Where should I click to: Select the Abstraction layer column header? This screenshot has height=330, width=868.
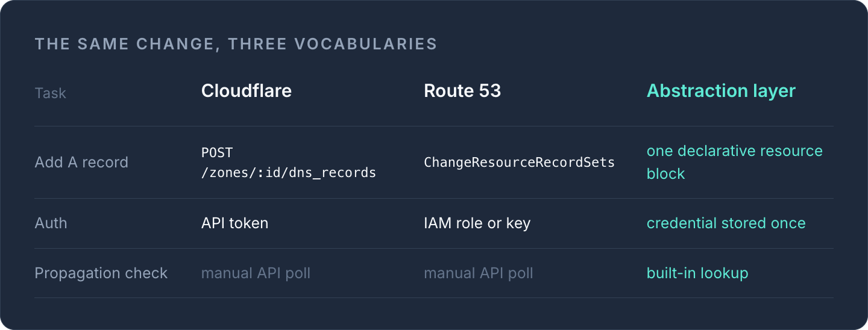721,91
